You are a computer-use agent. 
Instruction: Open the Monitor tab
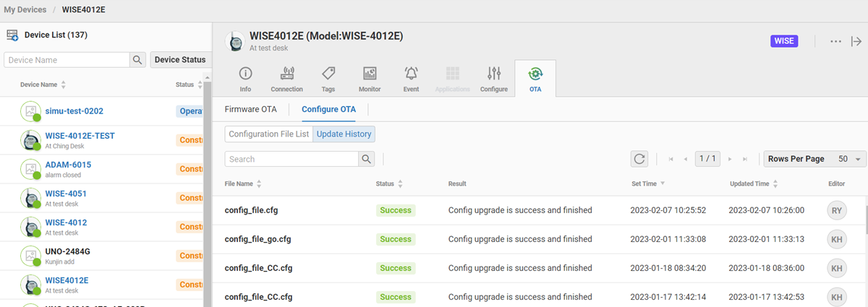coord(369,79)
